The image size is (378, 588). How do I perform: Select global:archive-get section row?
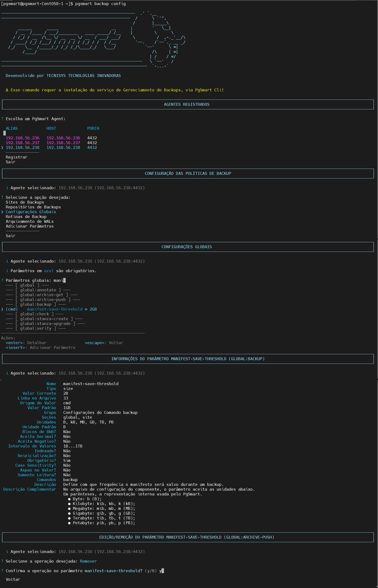(x=42, y=295)
